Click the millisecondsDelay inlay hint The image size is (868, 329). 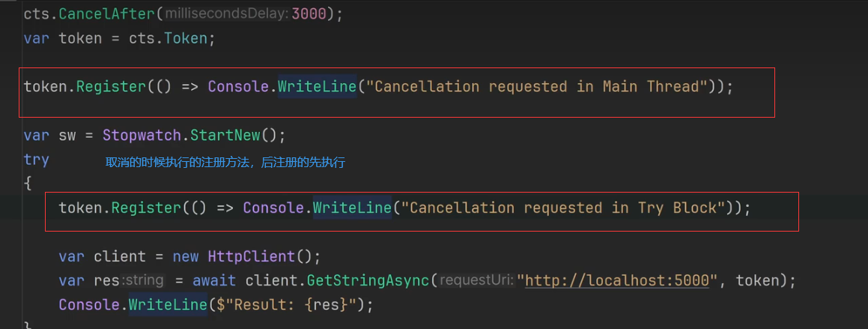226,14
